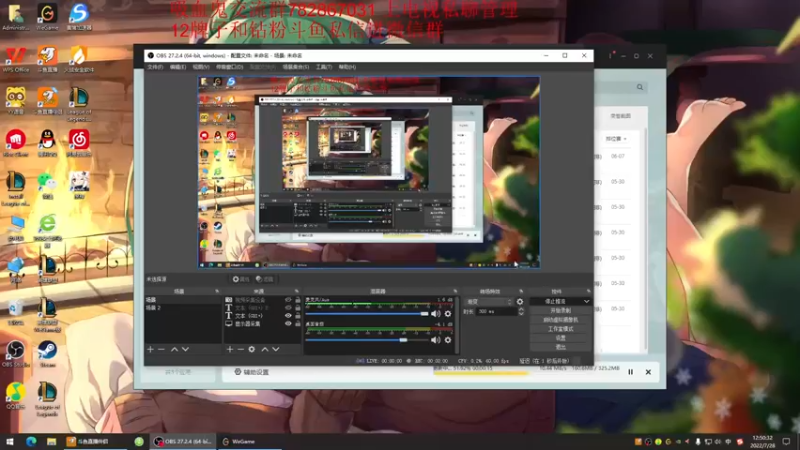800x450 pixels.
Task: Open Help menu in OBS
Action: click(x=347, y=67)
